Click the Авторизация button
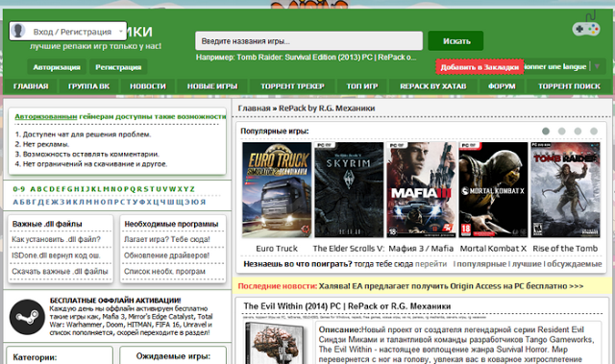This screenshot has height=364, width=615. point(57,67)
